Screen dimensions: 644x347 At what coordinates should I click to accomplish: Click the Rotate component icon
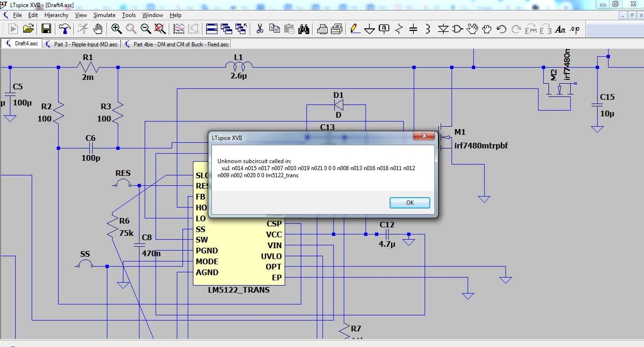pyautogui.click(x=531, y=29)
